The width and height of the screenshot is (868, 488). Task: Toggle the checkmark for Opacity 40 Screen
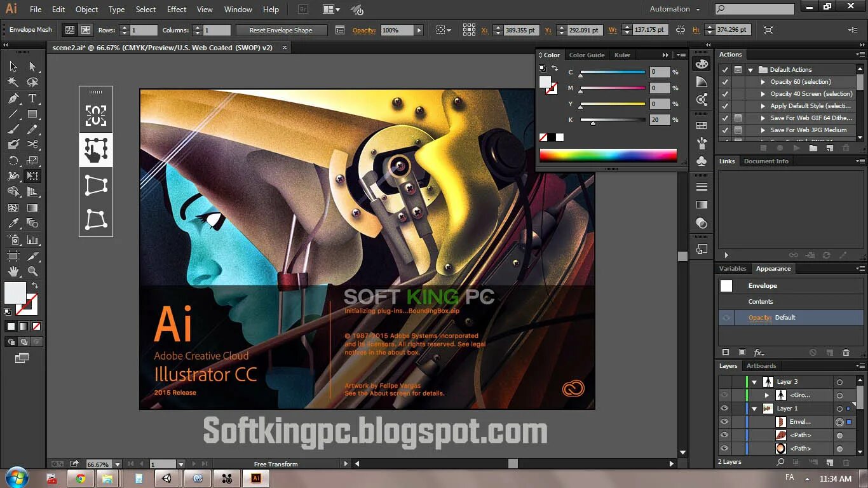[725, 94]
